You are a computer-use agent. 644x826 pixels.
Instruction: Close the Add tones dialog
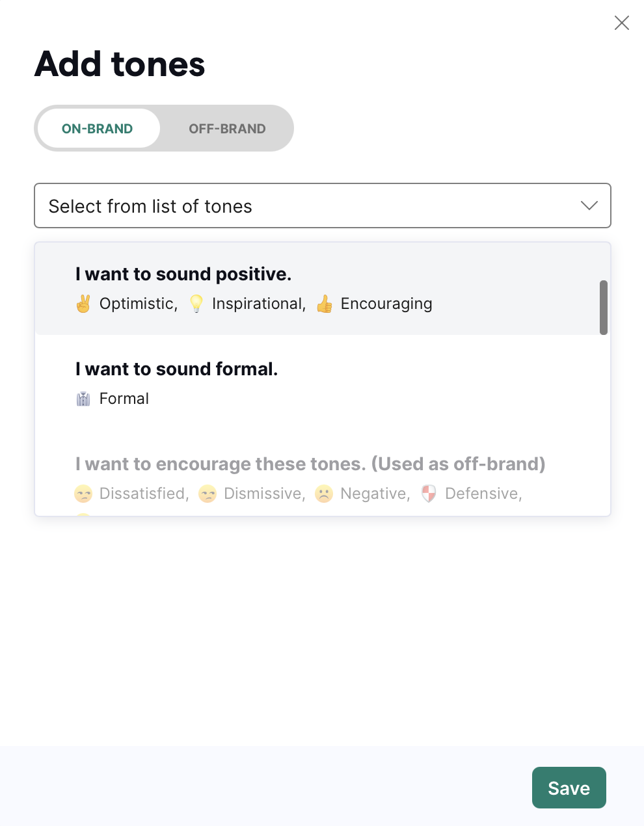pyautogui.click(x=622, y=23)
